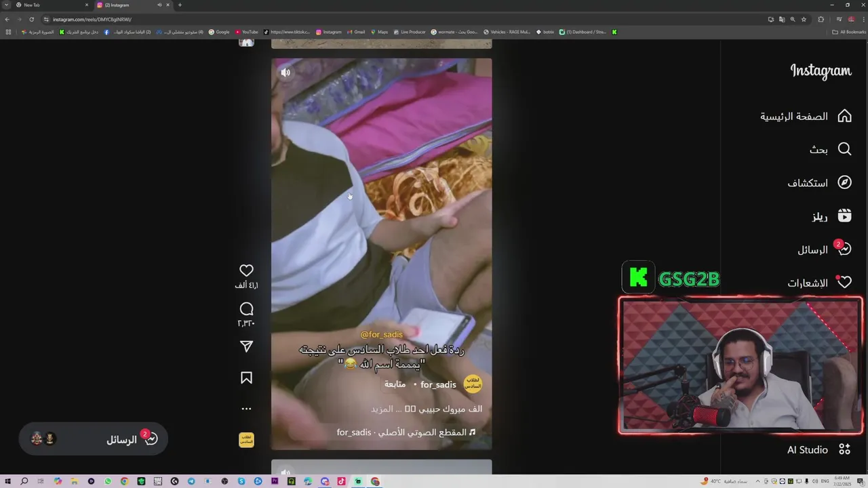The height and width of the screenshot is (488, 868).
Task: Bookmark this page with star icon
Action: (x=804, y=19)
